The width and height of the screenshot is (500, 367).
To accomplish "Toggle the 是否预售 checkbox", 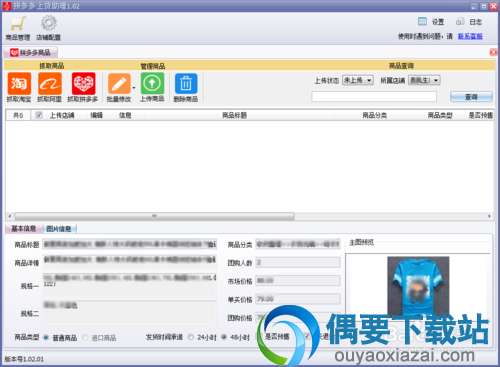I will tap(259, 337).
